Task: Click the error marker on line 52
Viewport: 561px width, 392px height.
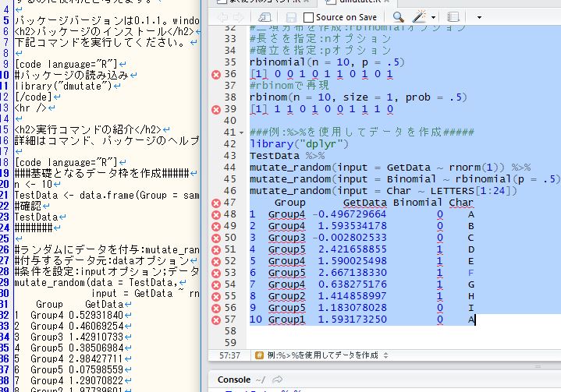Action: point(216,262)
